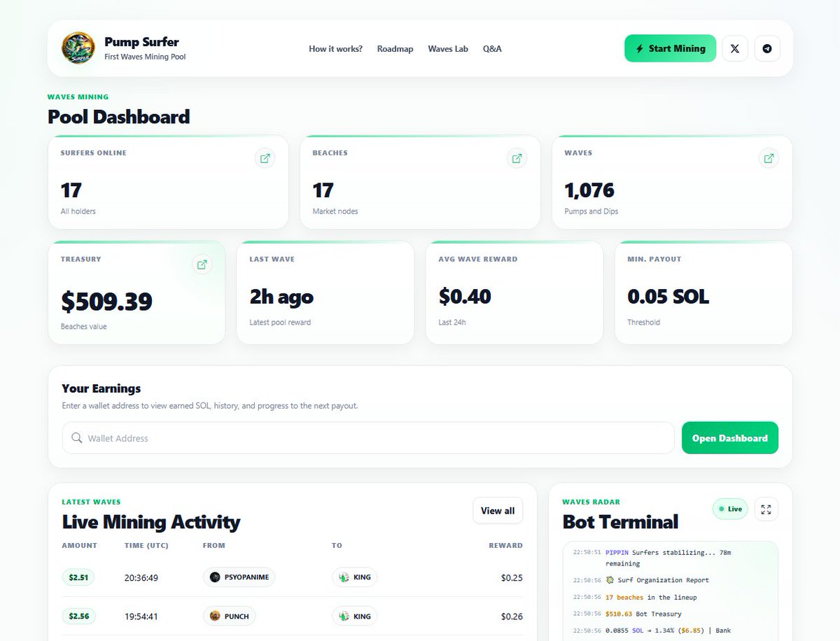Click the Pump Surfer logo avatar
This screenshot has height=641, width=840.
(x=78, y=48)
